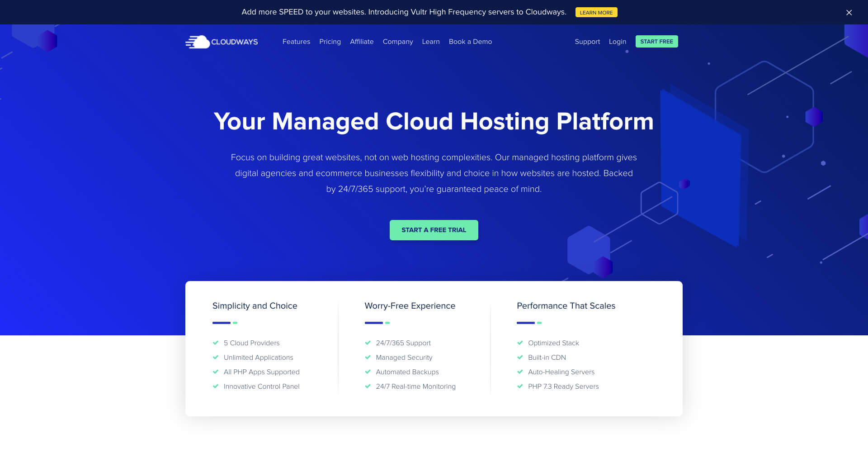
Task: Open the Pricing page
Action: [330, 42]
